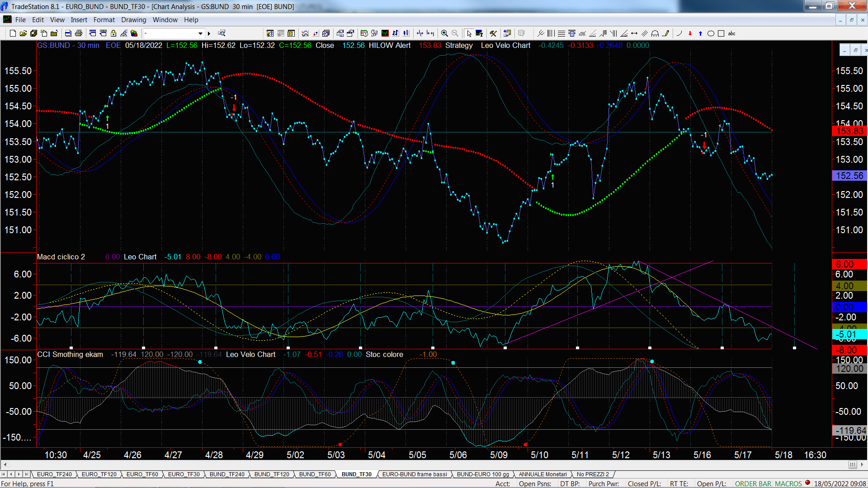
Task: Switch to the EURO-BUND frame bassi tab
Action: [415, 474]
